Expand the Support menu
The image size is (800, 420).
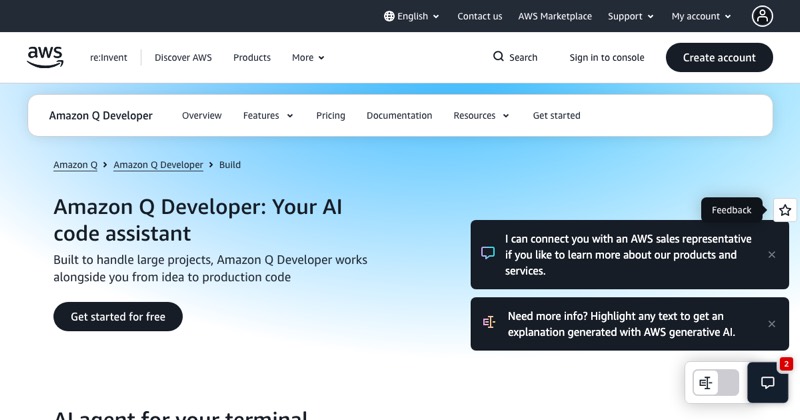[x=631, y=16]
